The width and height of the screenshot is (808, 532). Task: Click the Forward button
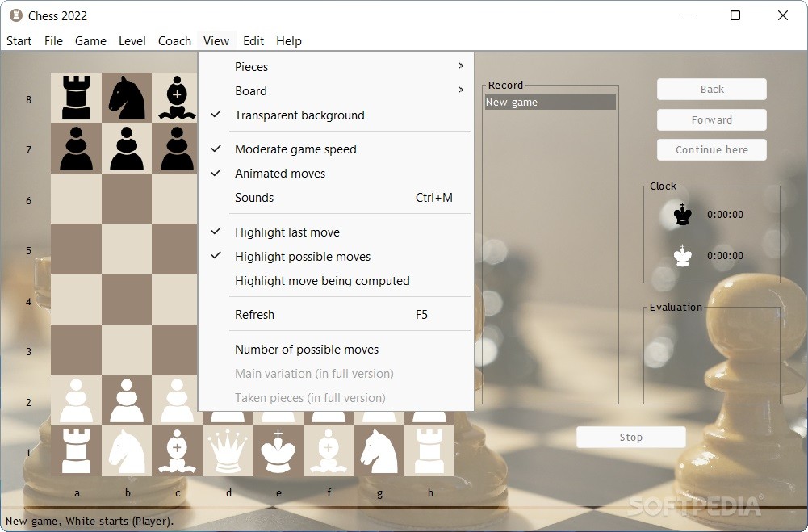pos(712,119)
